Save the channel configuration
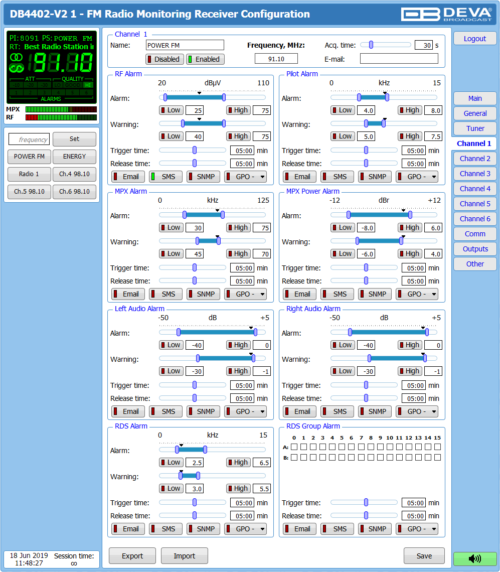The height and width of the screenshot is (572, 500). coord(424,556)
